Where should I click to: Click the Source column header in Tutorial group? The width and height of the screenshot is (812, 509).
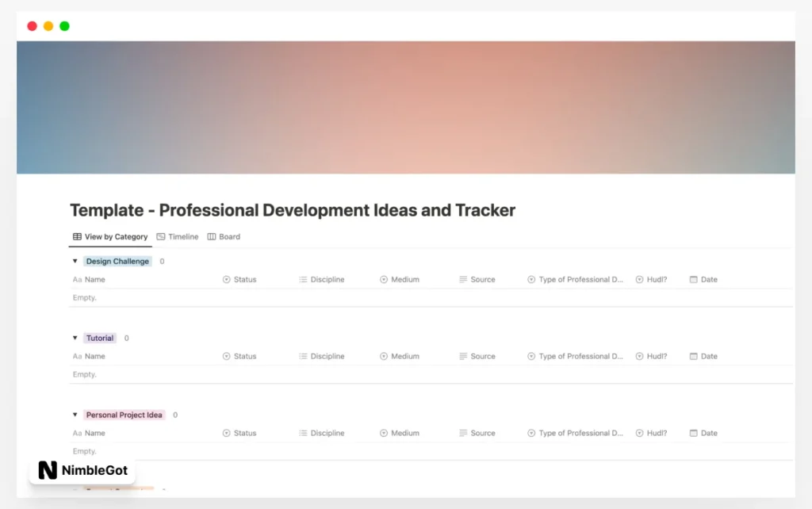coord(477,356)
